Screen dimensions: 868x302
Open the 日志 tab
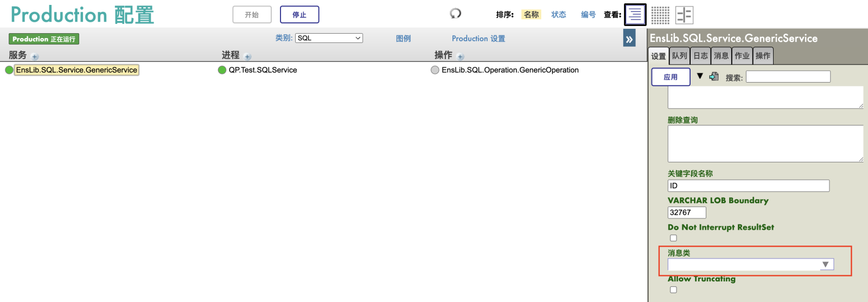(700, 55)
